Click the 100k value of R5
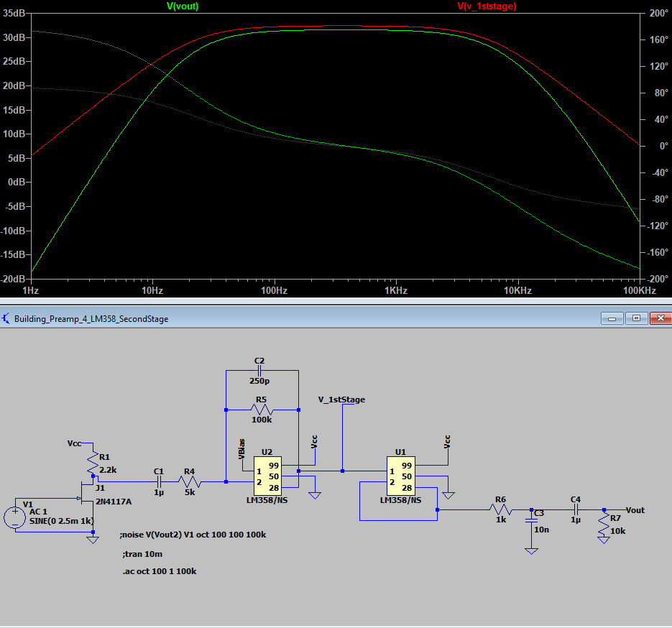This screenshot has width=672, height=628. pos(262,420)
